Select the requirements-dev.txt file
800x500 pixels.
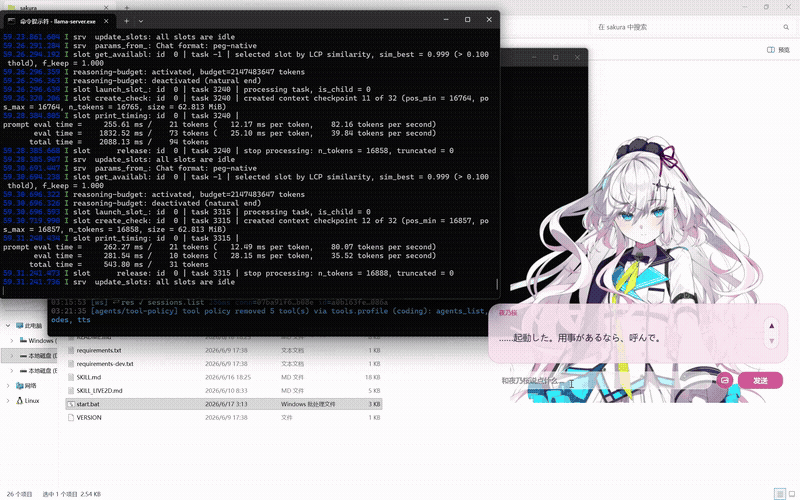[224, 364]
